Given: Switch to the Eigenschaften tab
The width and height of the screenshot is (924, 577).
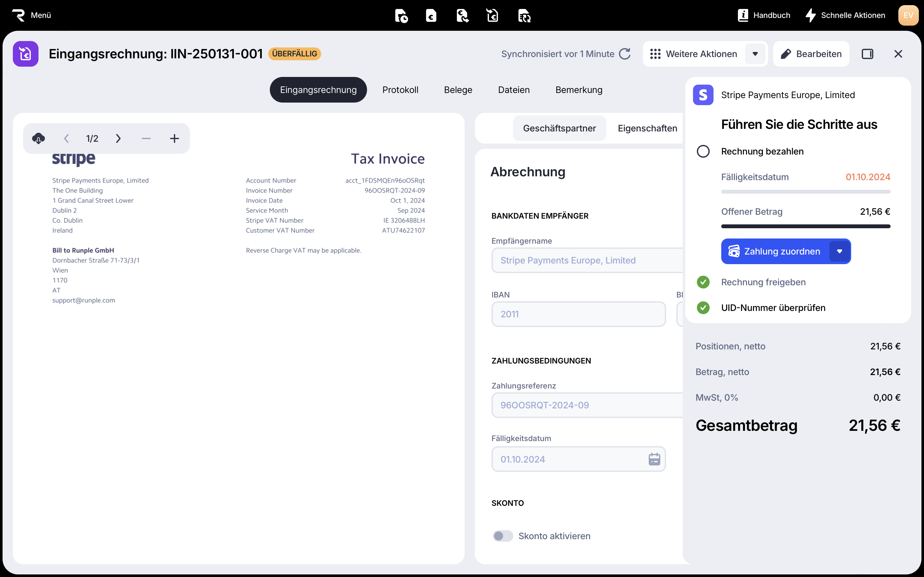Looking at the screenshot, I should click(x=647, y=128).
